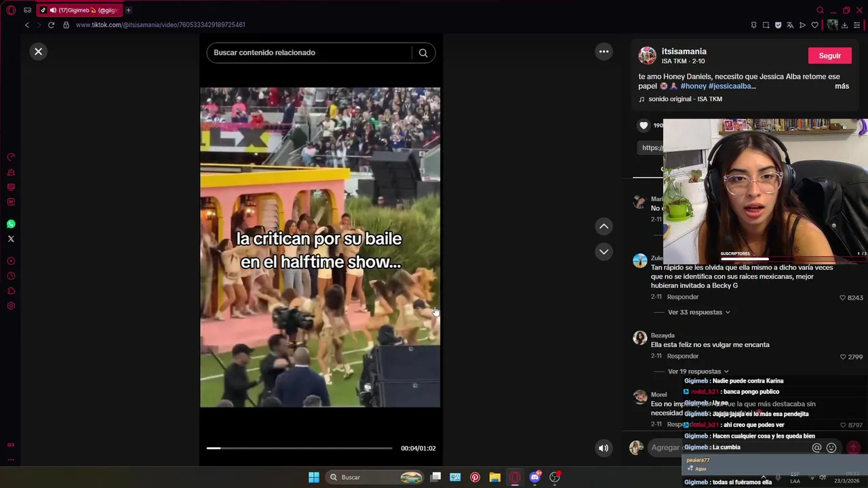The height and width of the screenshot is (488, 868).
Task: Go to next video arrow
Action: coord(604,251)
